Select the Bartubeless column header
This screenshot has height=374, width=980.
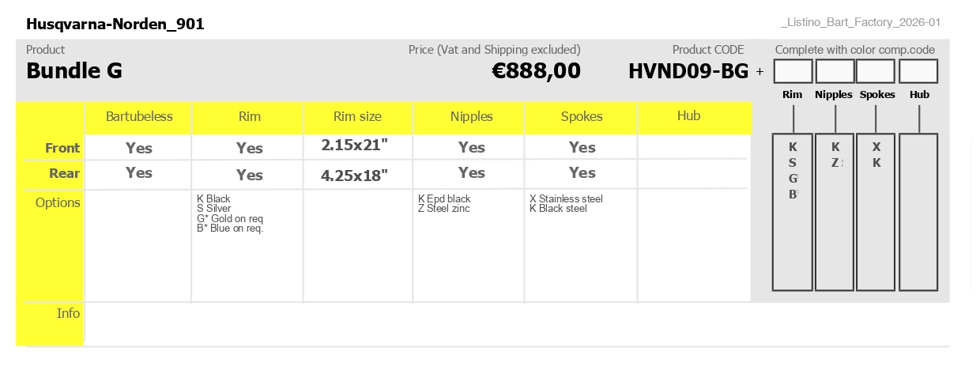click(139, 116)
